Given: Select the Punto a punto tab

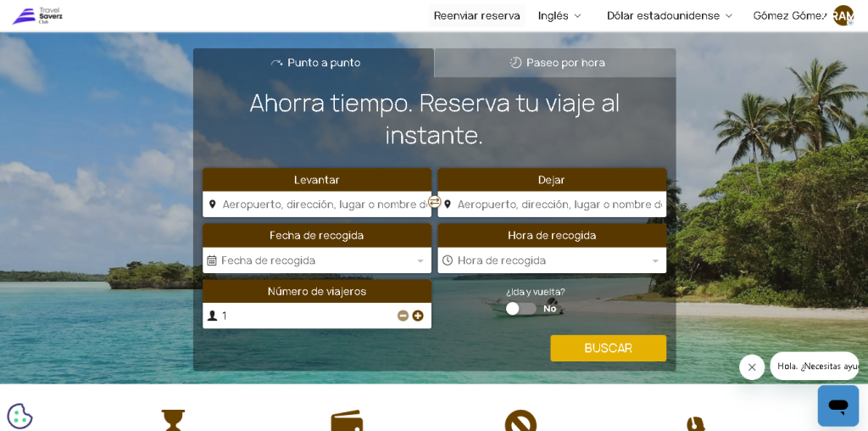Looking at the screenshot, I should 314,63.
